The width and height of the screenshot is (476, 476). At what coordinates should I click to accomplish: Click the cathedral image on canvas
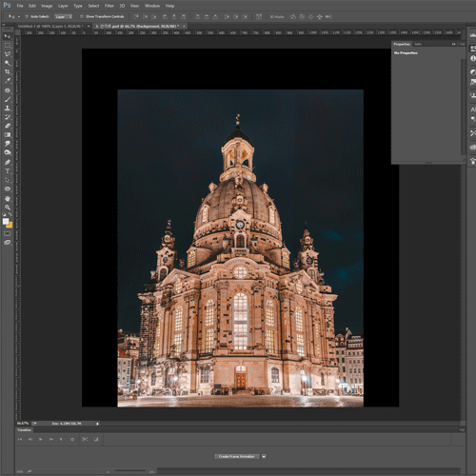[x=240, y=248]
